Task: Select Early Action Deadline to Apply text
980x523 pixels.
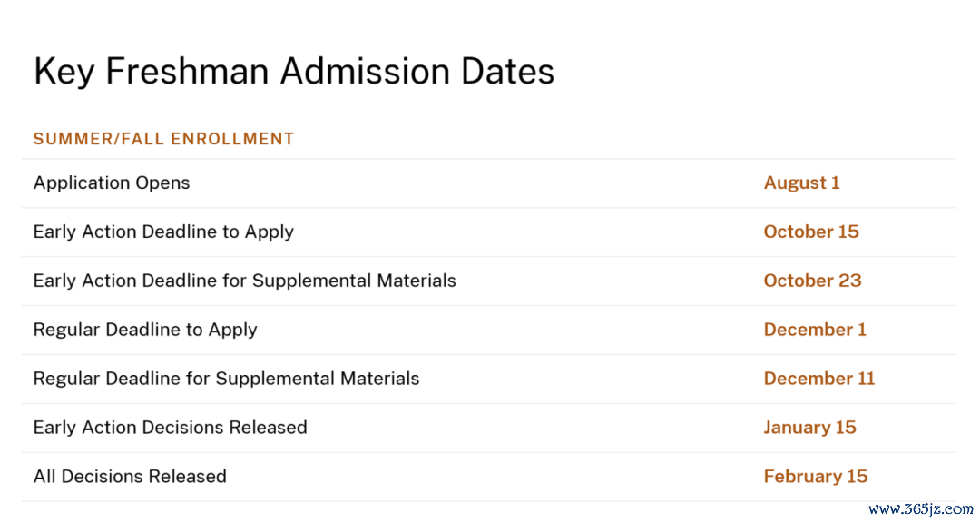Action: point(163,232)
